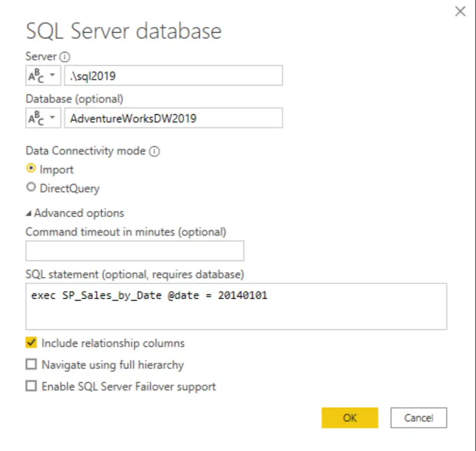Screen dimensions: 476x451
Task: Close the SQL Server database dialog
Action: coord(460,12)
